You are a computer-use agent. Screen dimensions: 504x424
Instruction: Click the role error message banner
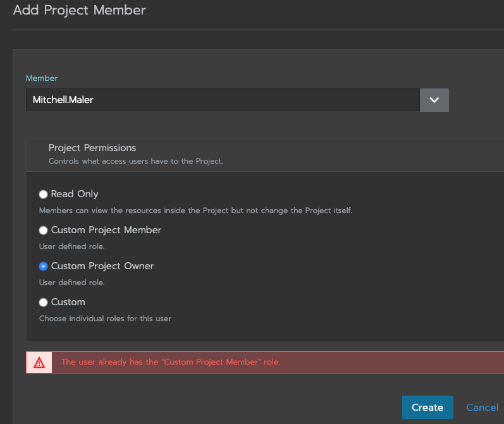coord(265,362)
